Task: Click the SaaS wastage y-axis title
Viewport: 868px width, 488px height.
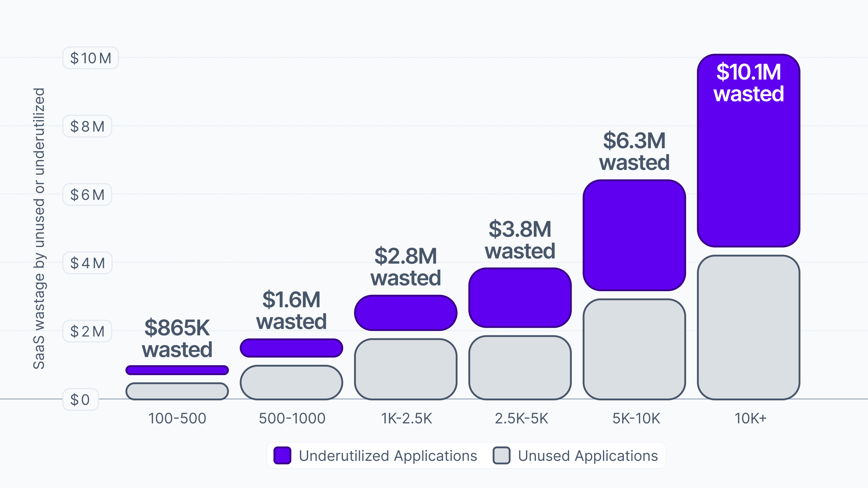Action: pyautogui.click(x=39, y=228)
